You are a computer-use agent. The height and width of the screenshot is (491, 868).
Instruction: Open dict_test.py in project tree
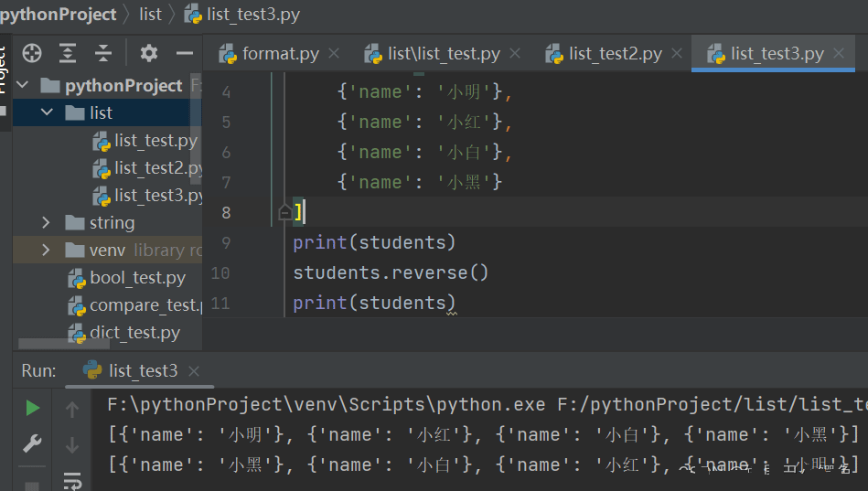coord(124,333)
